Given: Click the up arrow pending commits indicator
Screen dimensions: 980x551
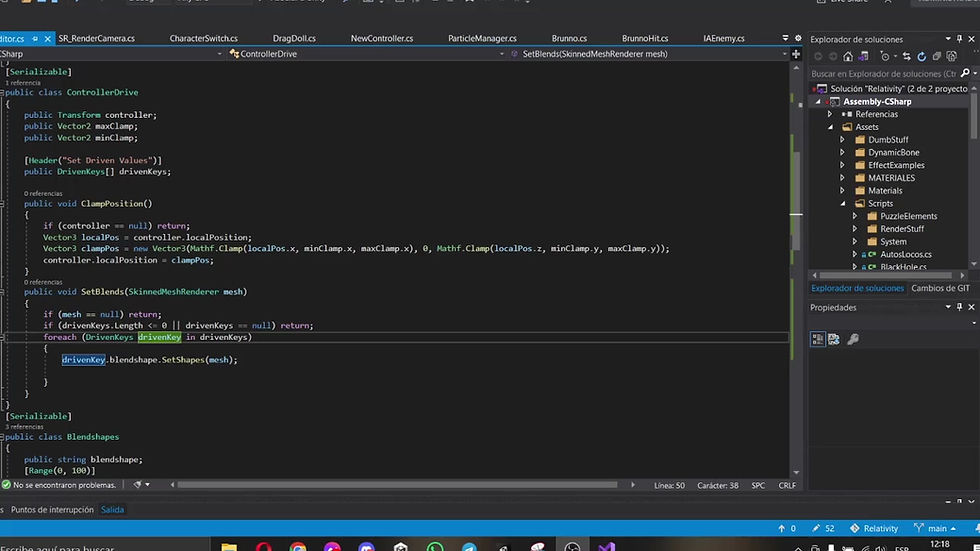Looking at the screenshot, I should pos(787,529).
